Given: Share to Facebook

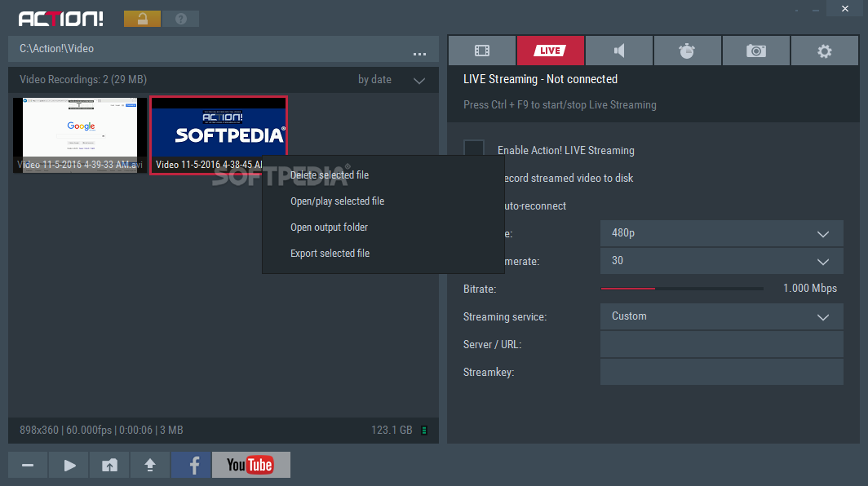Looking at the screenshot, I should tap(191, 465).
